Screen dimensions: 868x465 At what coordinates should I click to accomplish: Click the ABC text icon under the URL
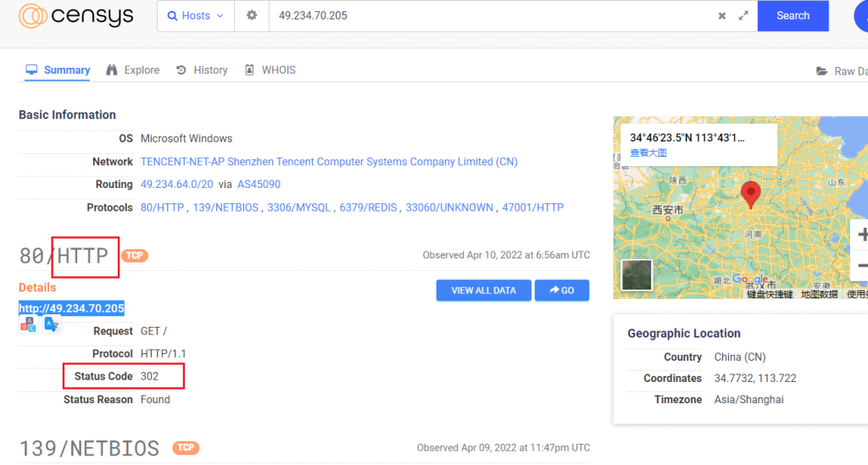[x=28, y=324]
